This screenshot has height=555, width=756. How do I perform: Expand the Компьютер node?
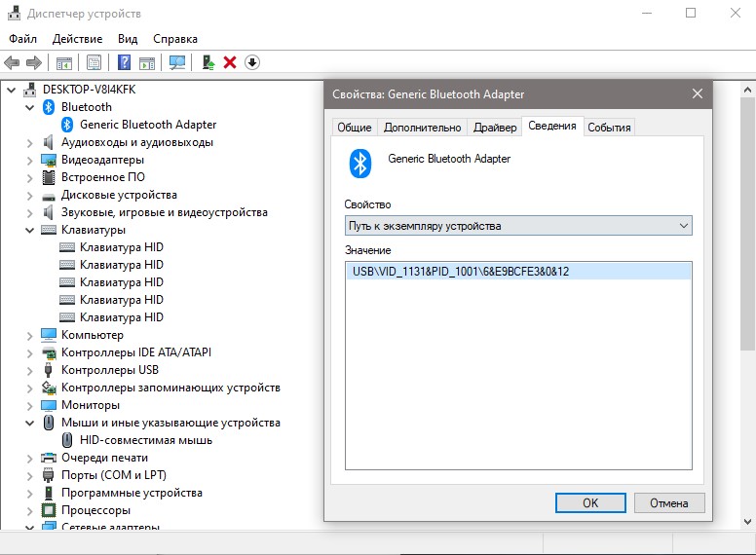pyautogui.click(x=30, y=336)
